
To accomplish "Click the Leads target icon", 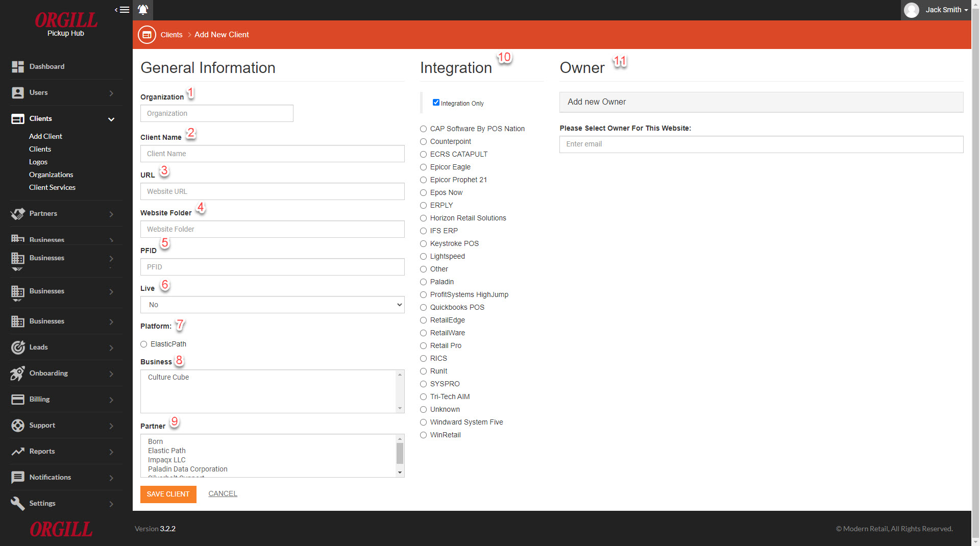I will (x=18, y=347).
